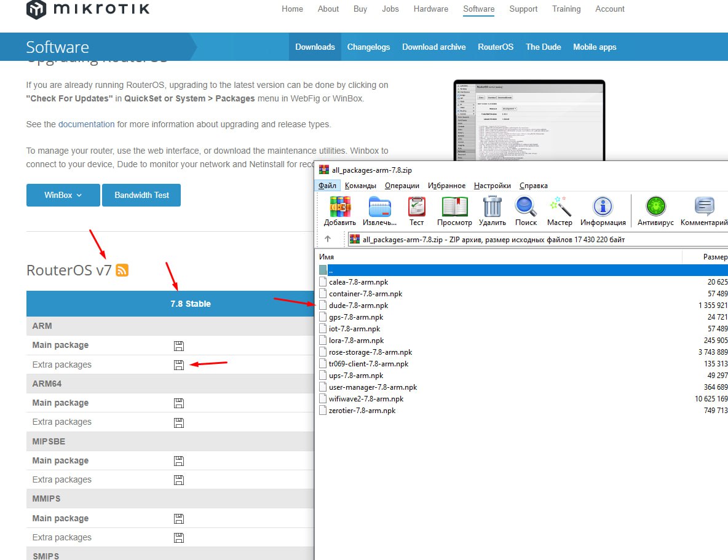Open the Команды menu
The image size is (728, 560).
(360, 185)
